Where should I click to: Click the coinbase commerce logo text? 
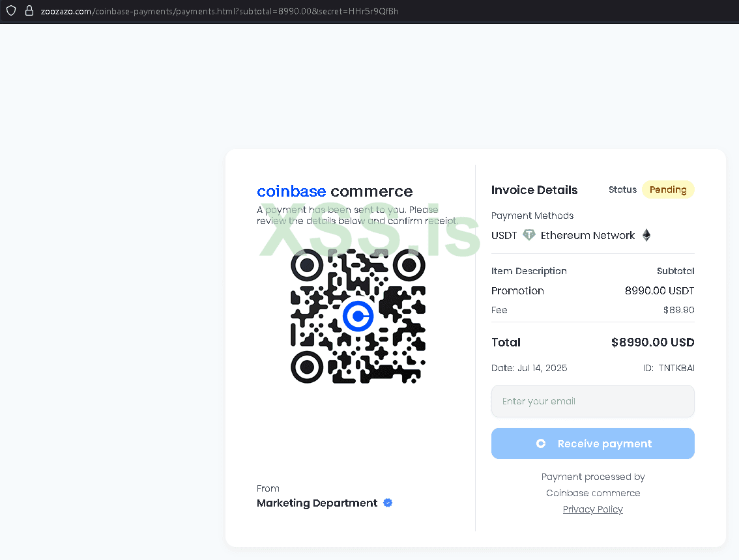pos(334,191)
